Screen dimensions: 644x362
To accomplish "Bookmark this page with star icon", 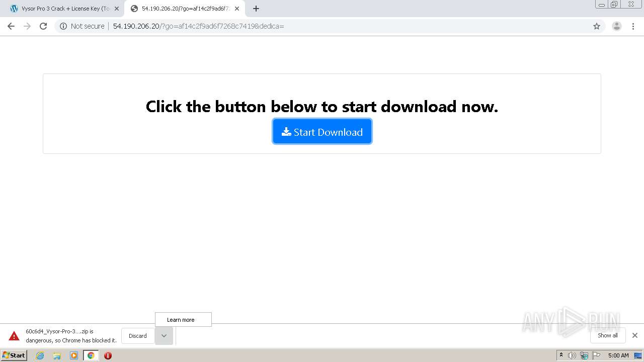I will tap(597, 26).
